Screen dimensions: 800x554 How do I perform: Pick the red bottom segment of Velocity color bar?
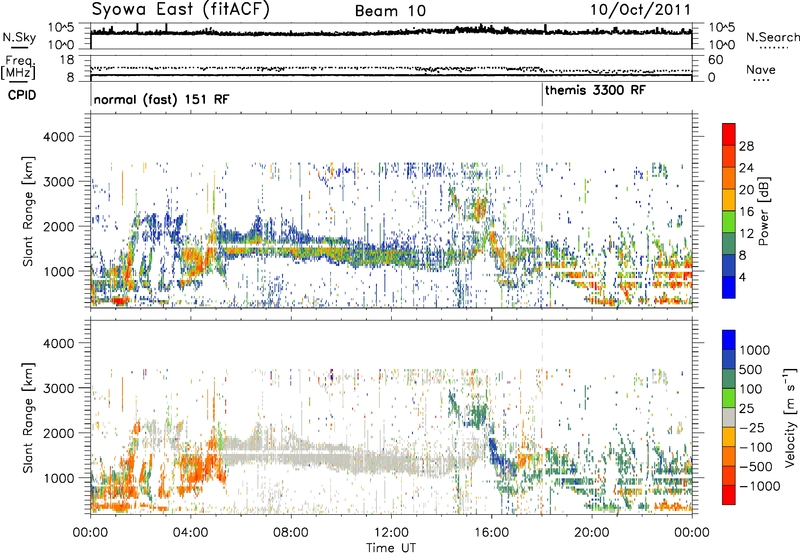click(729, 495)
